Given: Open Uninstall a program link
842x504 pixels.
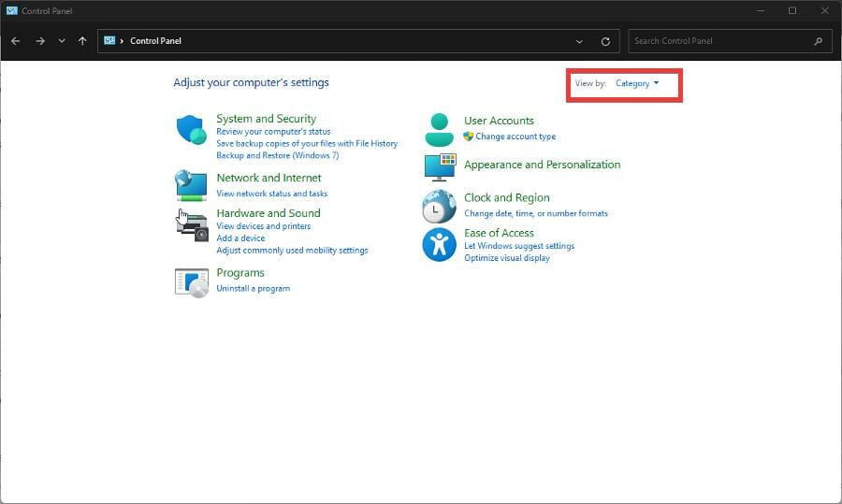Looking at the screenshot, I should (x=253, y=288).
